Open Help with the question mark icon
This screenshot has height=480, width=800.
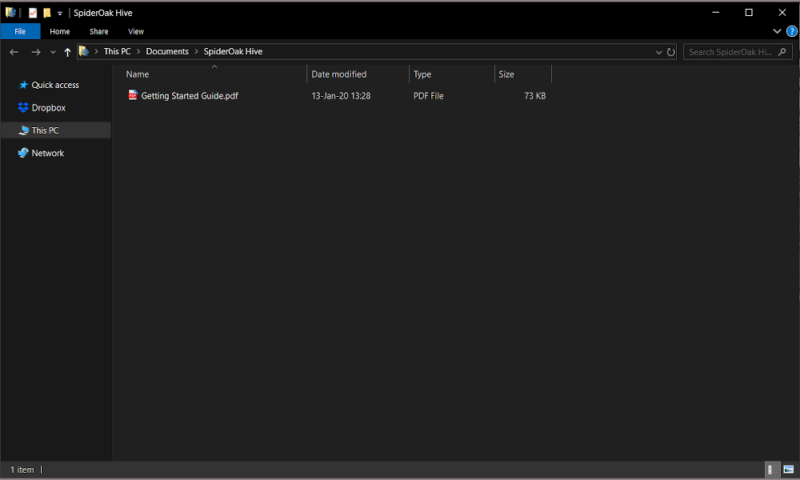click(x=791, y=31)
